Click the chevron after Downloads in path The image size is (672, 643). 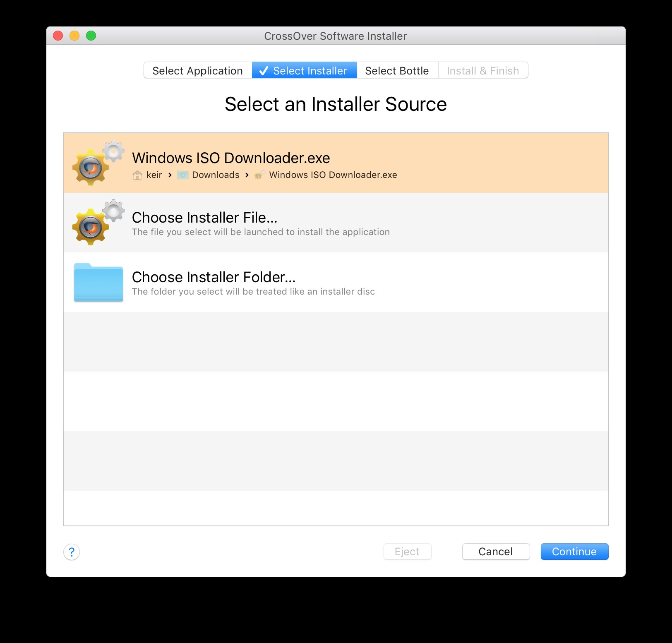tap(247, 175)
